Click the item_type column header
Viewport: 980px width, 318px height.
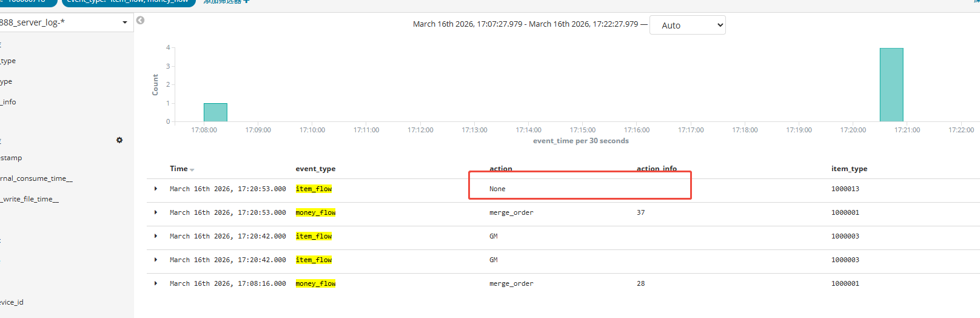(849, 169)
